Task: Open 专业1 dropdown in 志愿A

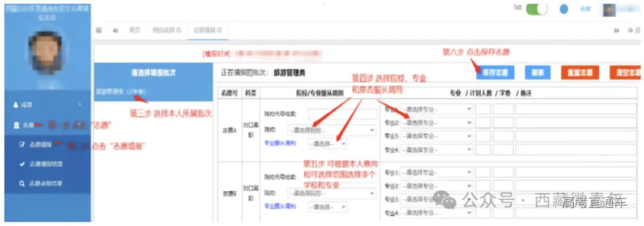Action: pos(437,109)
